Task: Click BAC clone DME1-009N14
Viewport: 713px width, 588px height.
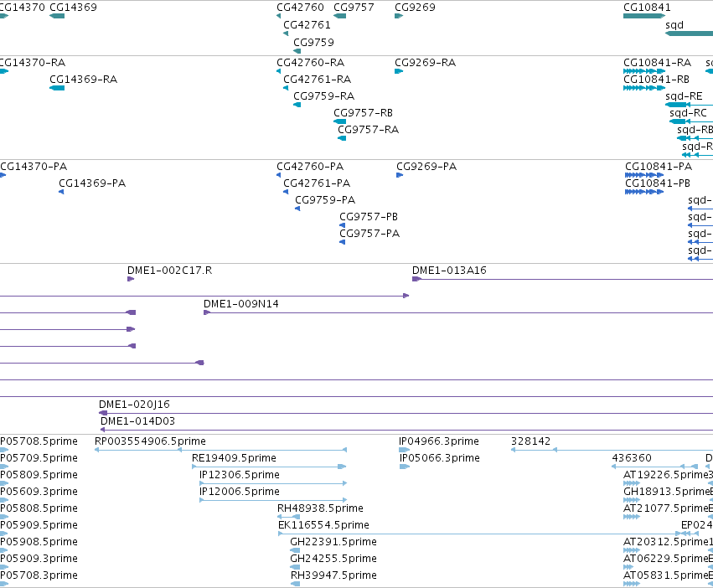Action: [x=241, y=304]
